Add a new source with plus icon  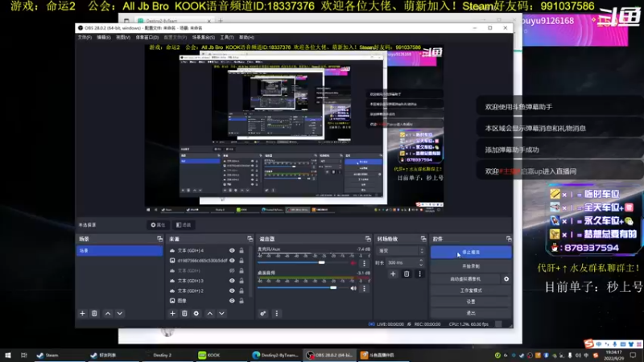[172, 314]
